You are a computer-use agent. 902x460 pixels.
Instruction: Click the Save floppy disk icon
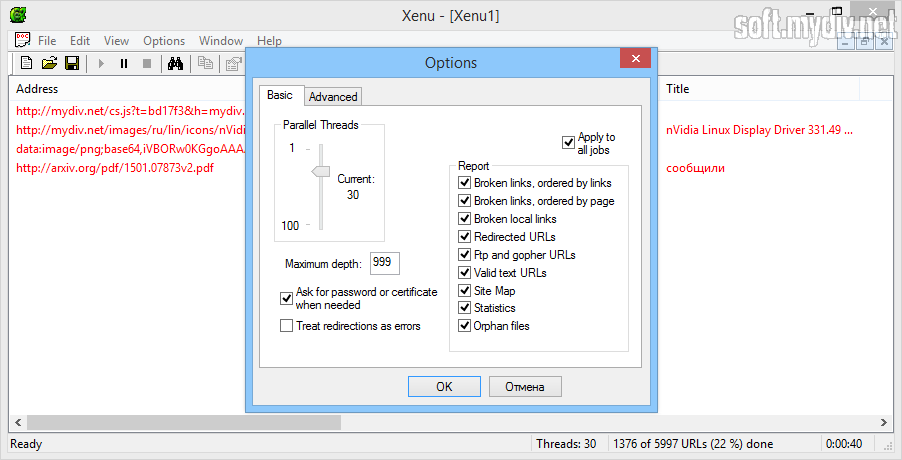72,64
